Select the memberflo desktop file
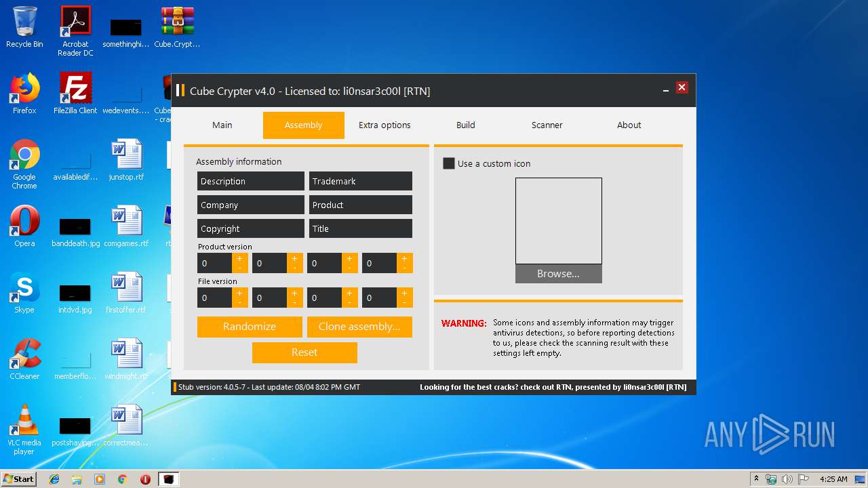 pyautogui.click(x=75, y=365)
